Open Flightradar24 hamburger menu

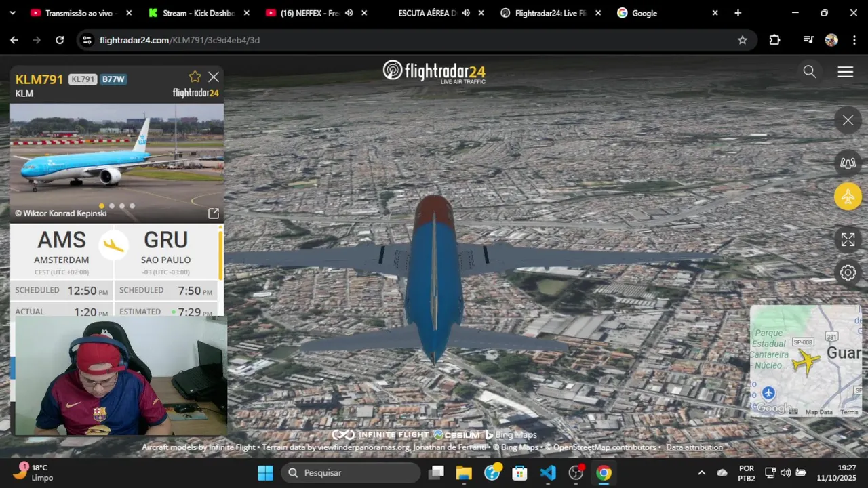click(846, 72)
